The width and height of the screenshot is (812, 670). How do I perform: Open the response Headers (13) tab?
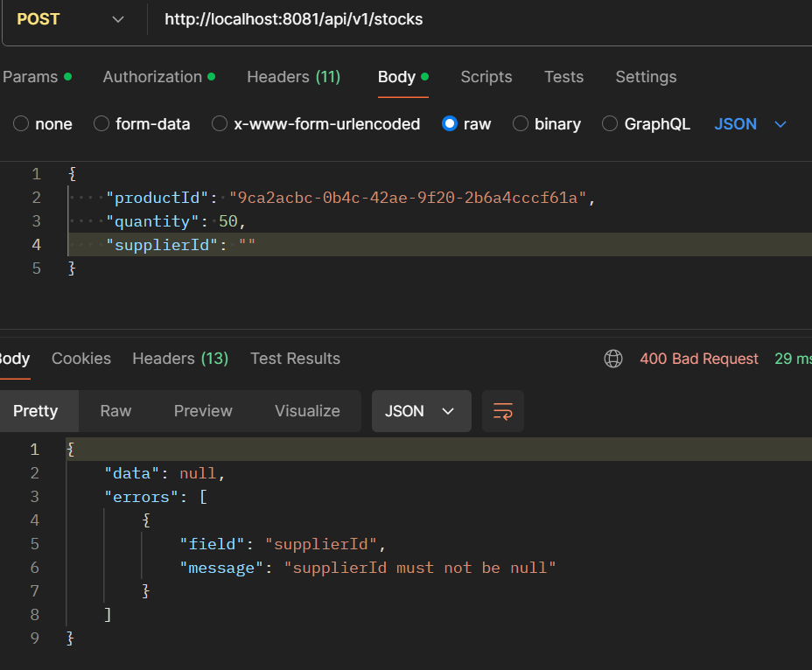pyautogui.click(x=180, y=359)
